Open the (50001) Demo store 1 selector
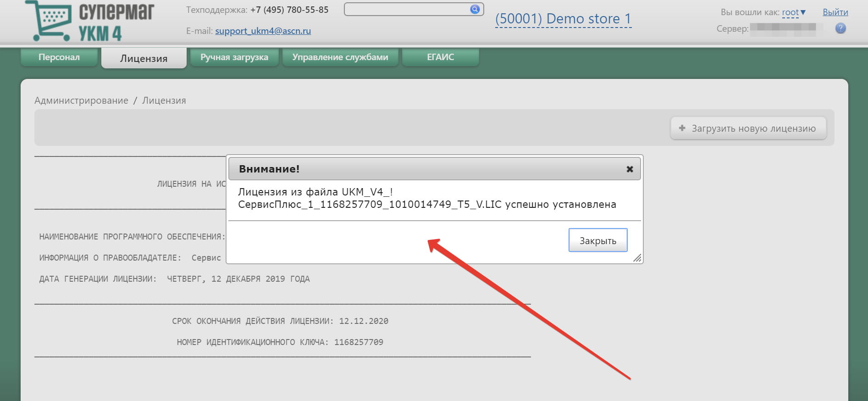 [563, 19]
